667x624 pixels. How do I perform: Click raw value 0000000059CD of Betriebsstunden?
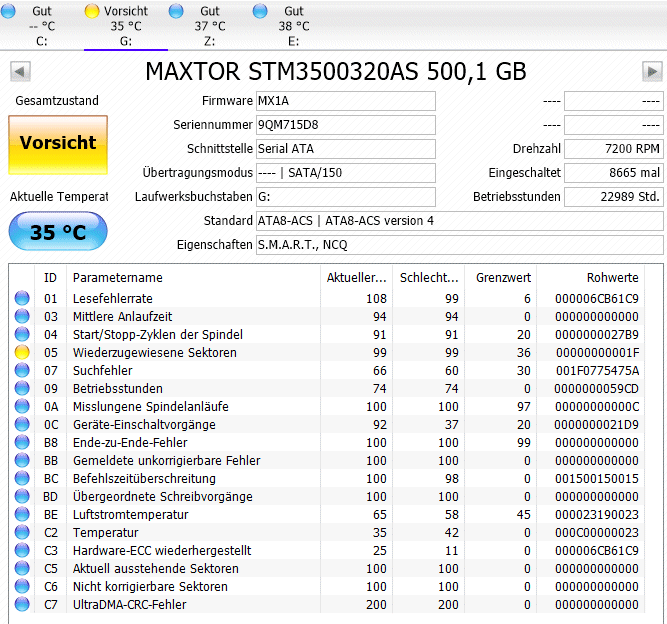[596, 389]
